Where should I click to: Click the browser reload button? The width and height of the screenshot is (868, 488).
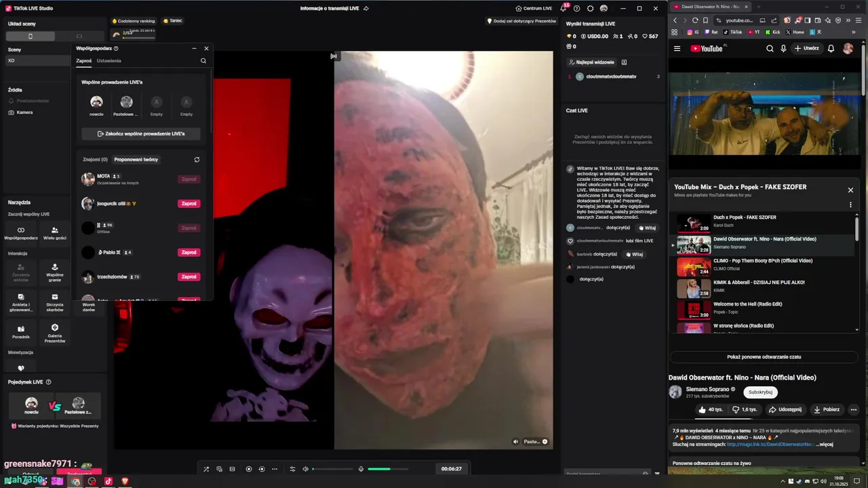695,20
